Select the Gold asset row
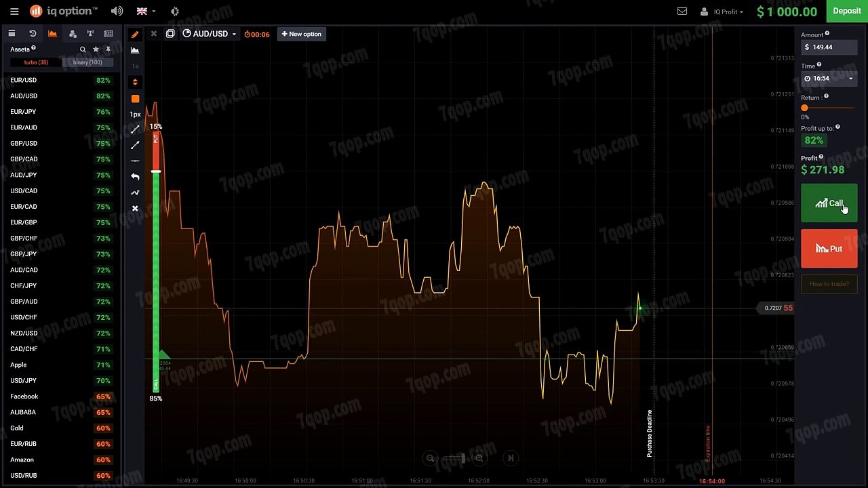This screenshot has width=868, height=488. point(61,428)
